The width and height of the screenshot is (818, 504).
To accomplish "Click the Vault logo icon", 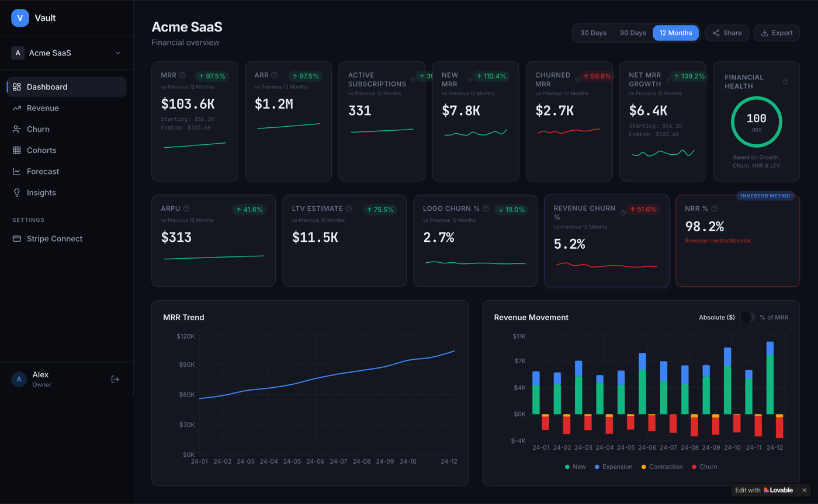I will (x=20, y=18).
